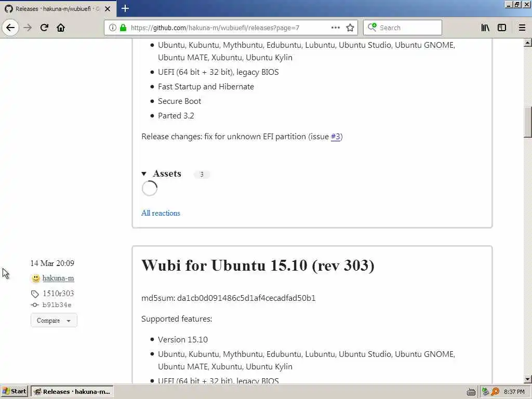This screenshot has height=399, width=532.
Task: Focus the browser Search box
Action: [x=403, y=28]
